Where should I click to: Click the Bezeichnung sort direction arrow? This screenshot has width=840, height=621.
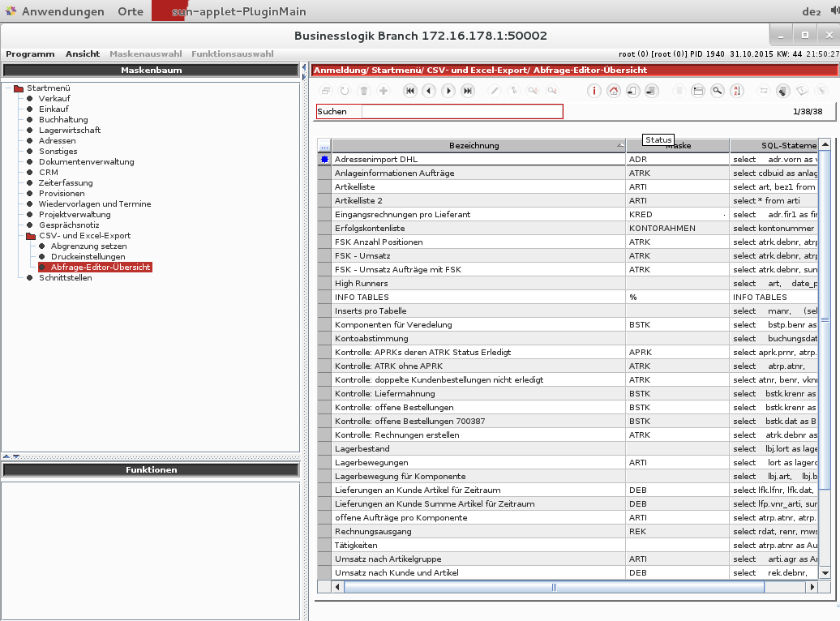[x=619, y=145]
